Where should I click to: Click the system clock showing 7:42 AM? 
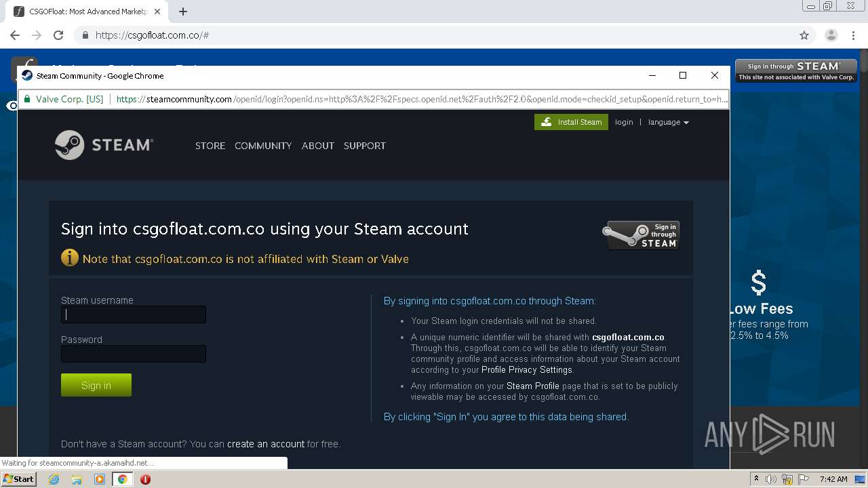[833, 479]
